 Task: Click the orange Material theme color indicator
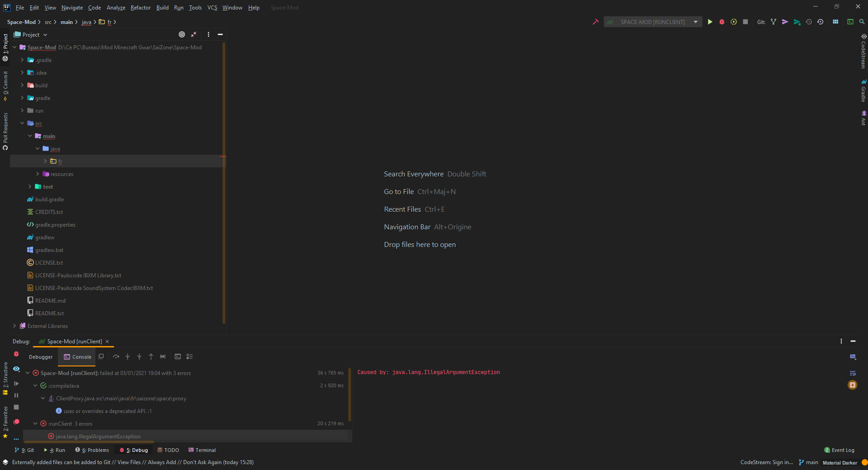(x=864, y=462)
